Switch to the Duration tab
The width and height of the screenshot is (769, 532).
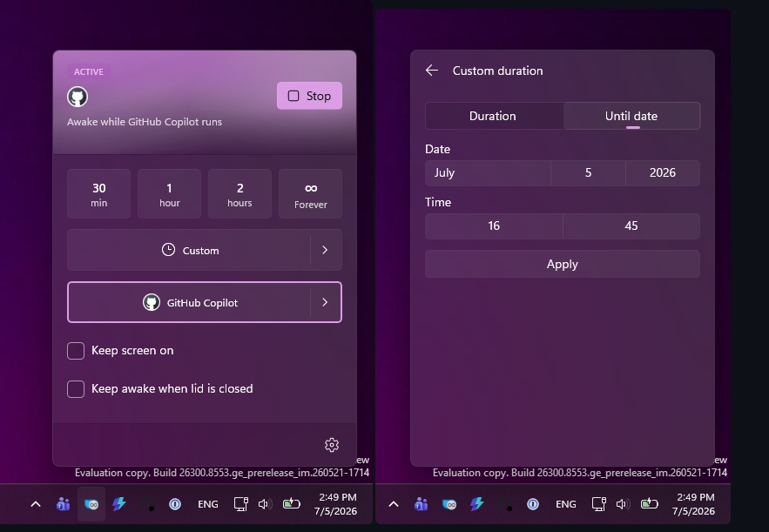click(495, 116)
